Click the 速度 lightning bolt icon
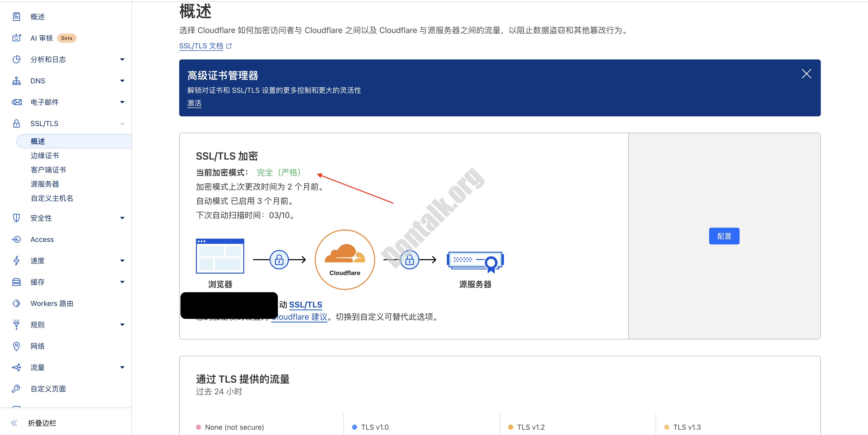 coord(16,261)
